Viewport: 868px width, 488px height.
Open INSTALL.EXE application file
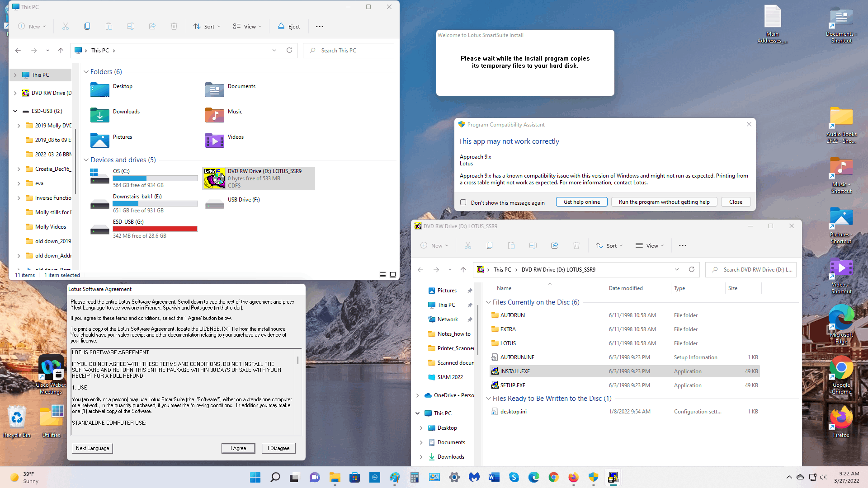tap(515, 371)
